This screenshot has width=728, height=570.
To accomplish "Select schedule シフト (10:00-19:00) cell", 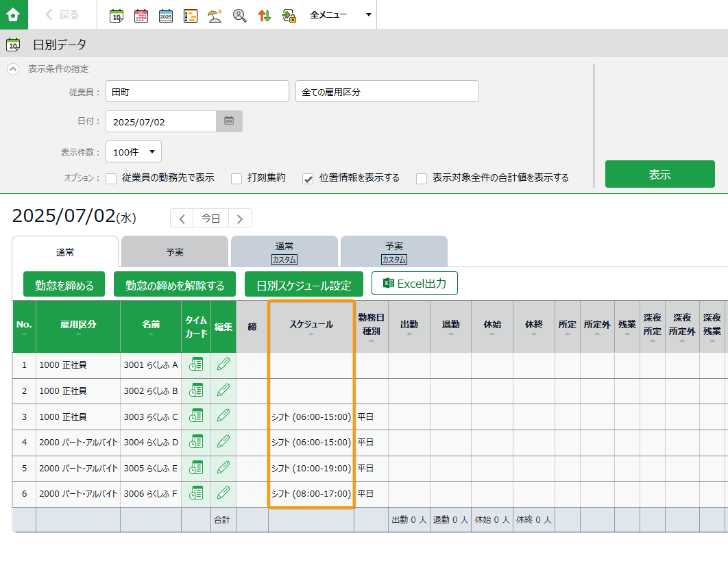I will point(311,469).
